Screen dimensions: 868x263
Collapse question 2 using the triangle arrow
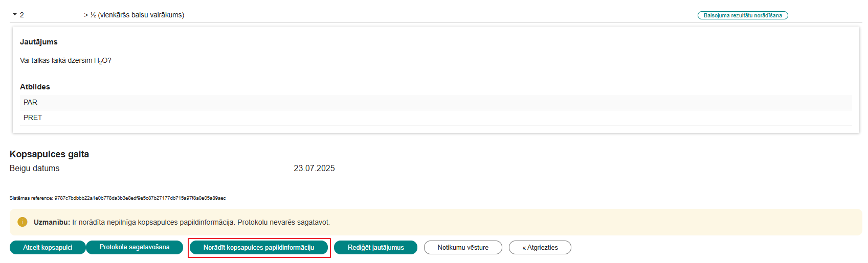pos(15,15)
